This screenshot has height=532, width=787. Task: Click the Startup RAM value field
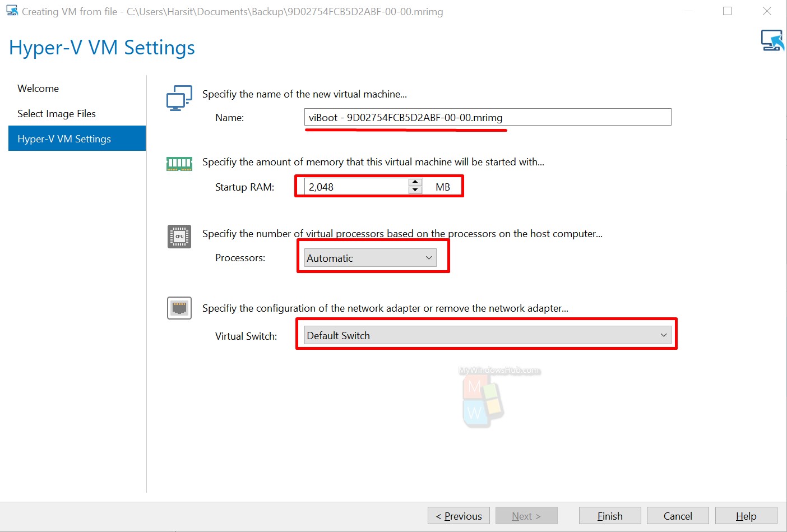point(357,187)
